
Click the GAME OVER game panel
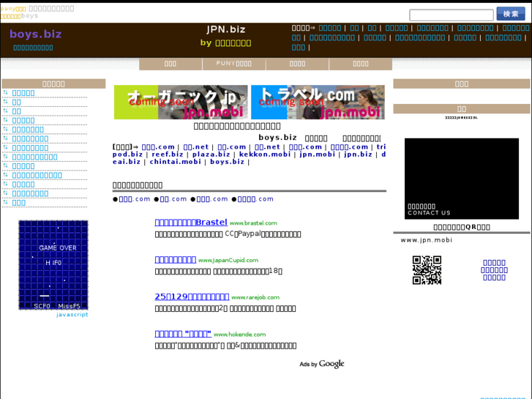click(53, 265)
